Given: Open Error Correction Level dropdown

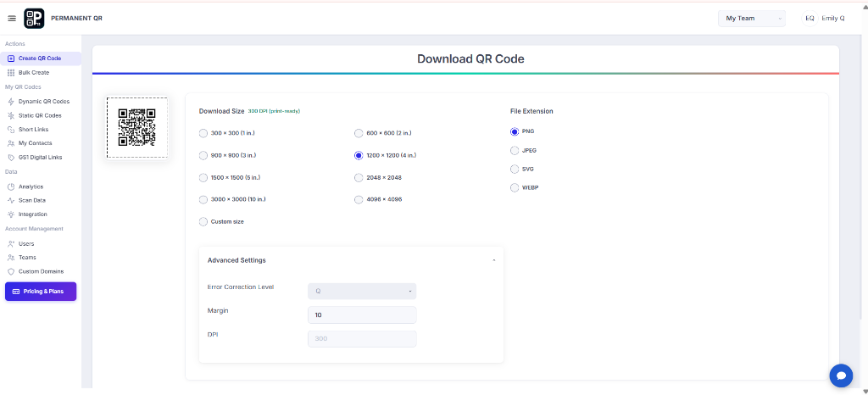Looking at the screenshot, I should pyautogui.click(x=362, y=291).
